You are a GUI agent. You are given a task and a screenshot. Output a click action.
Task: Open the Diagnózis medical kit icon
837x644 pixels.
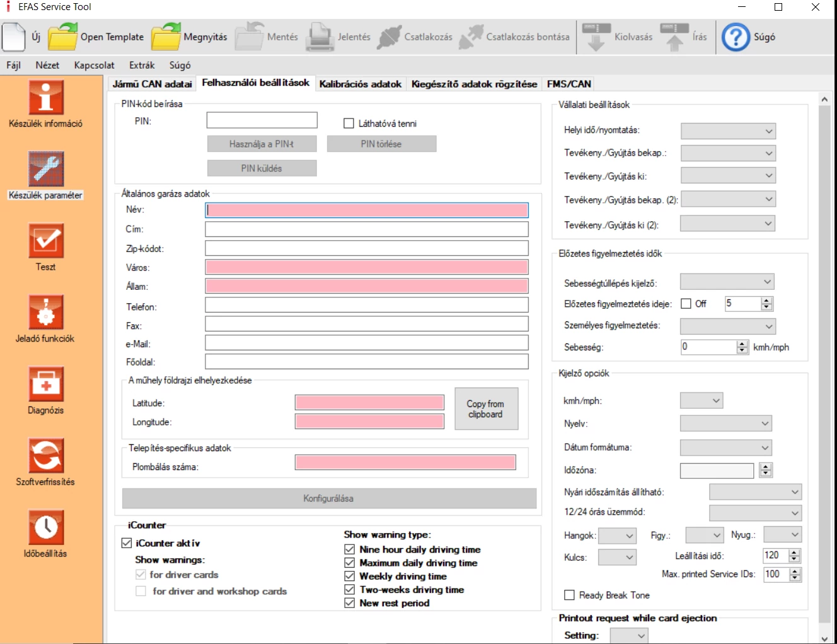click(46, 384)
